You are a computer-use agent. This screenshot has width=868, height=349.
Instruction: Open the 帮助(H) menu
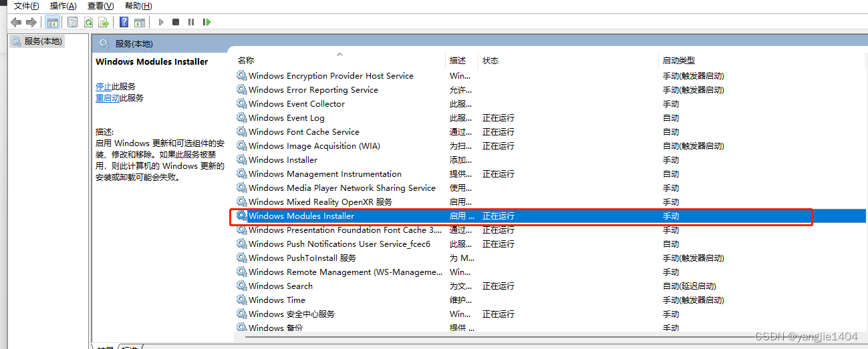pos(138,6)
